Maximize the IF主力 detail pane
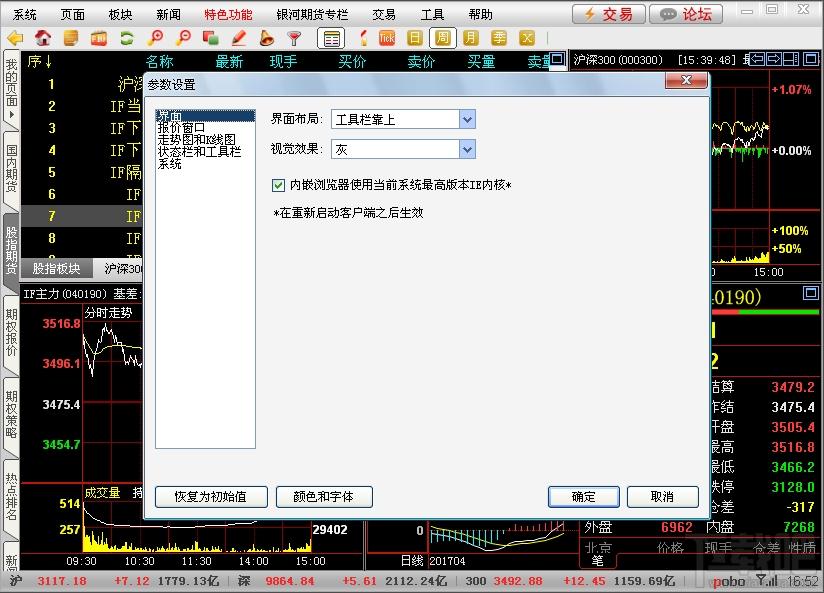 811,293
